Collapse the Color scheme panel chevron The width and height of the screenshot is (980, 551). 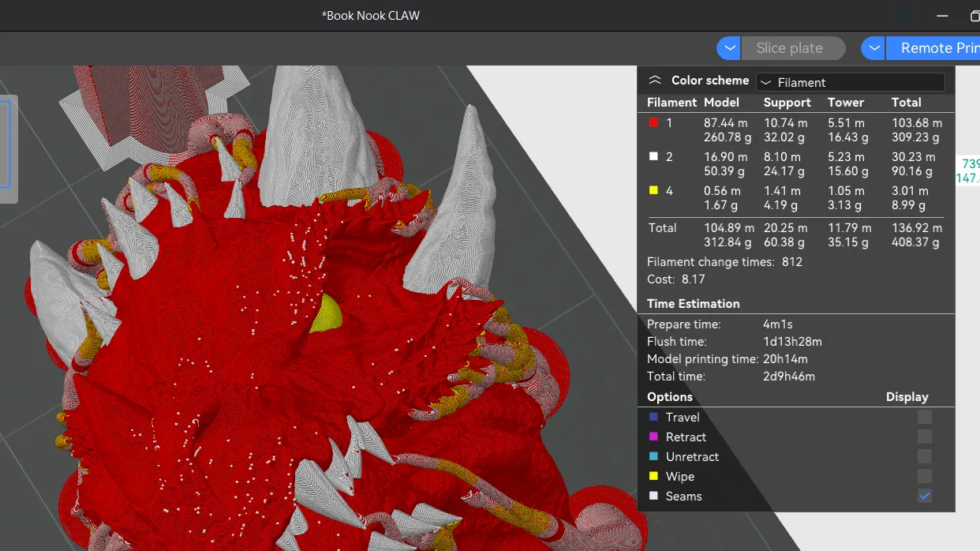654,81
